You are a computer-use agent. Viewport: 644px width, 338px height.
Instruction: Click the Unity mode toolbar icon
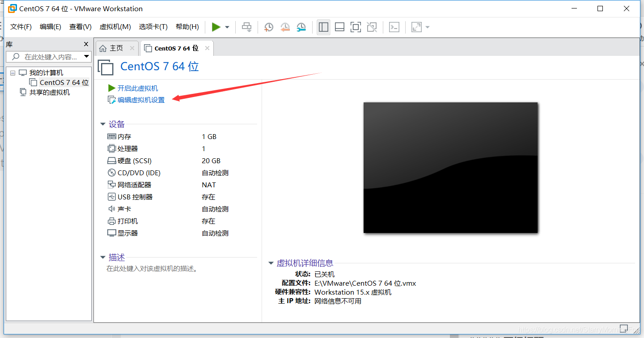pyautogui.click(x=372, y=27)
